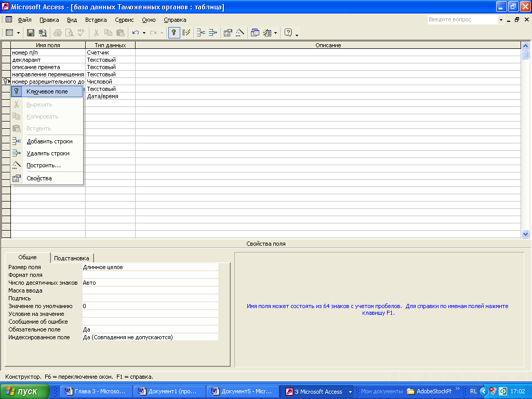Choose Добавить строки in context menu
Image resolution: width=532 pixels, height=399 pixels.
point(47,141)
